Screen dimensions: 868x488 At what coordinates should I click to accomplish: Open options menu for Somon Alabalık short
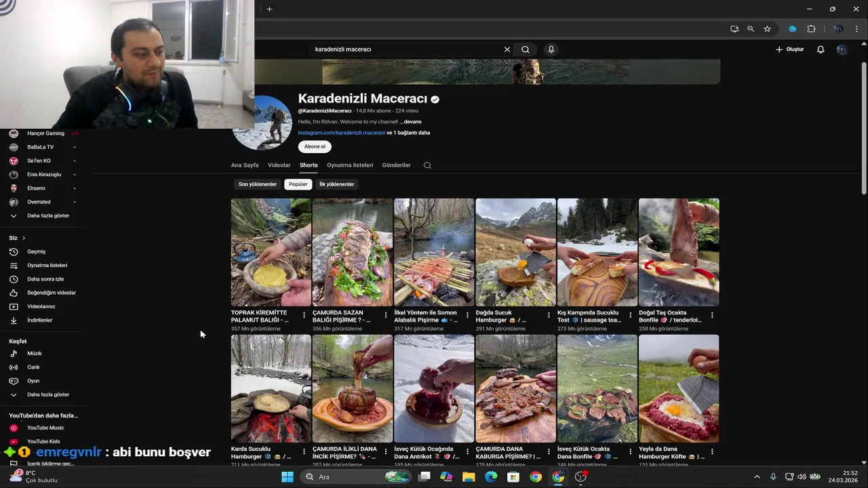467,316
